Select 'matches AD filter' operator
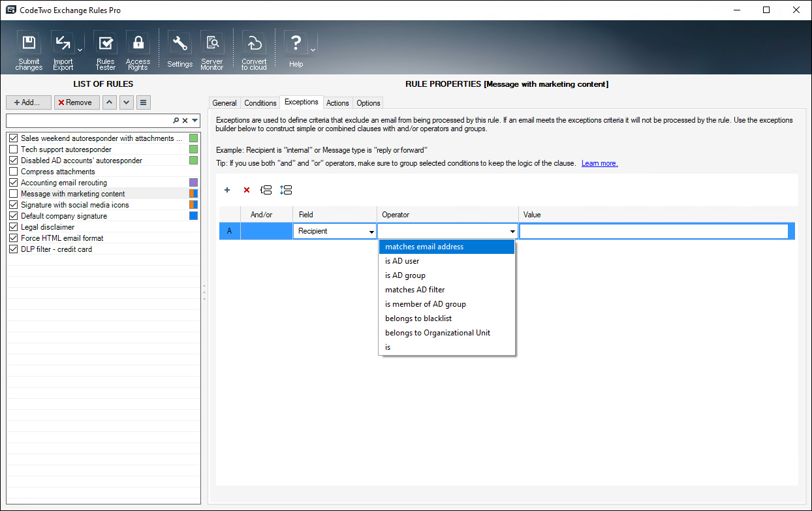This screenshot has width=812, height=511. (447, 290)
